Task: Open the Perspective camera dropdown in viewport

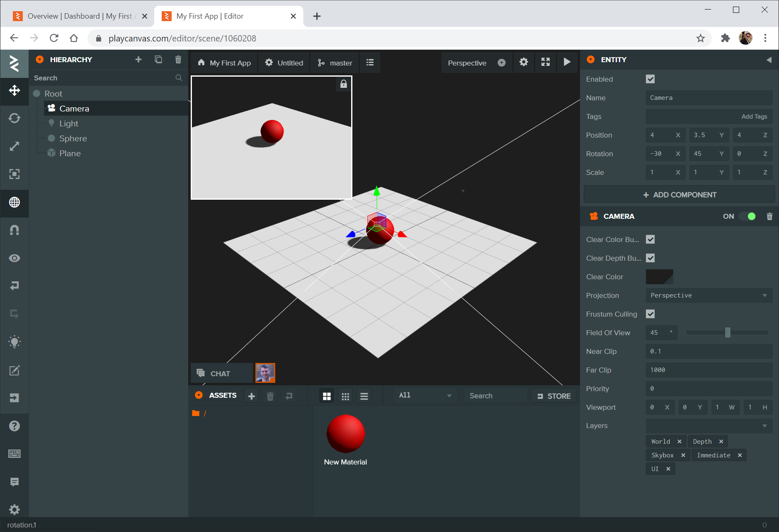Action: click(477, 63)
